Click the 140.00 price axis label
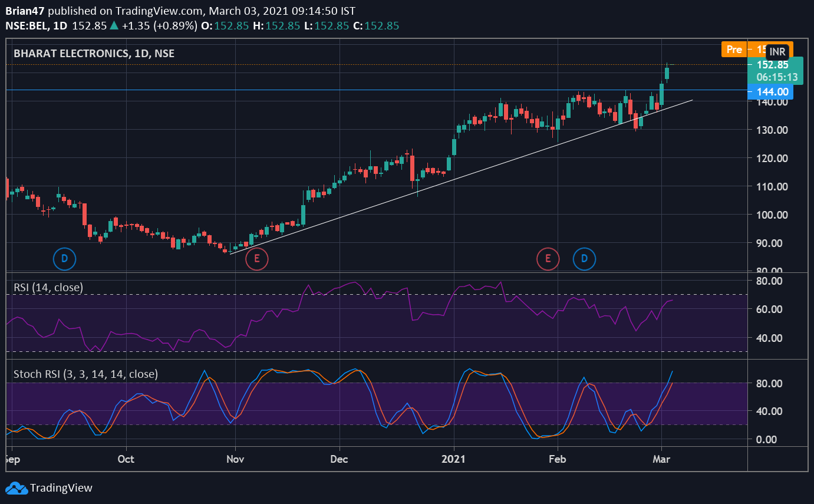Image resolution: width=814 pixels, height=504 pixels. click(x=772, y=102)
